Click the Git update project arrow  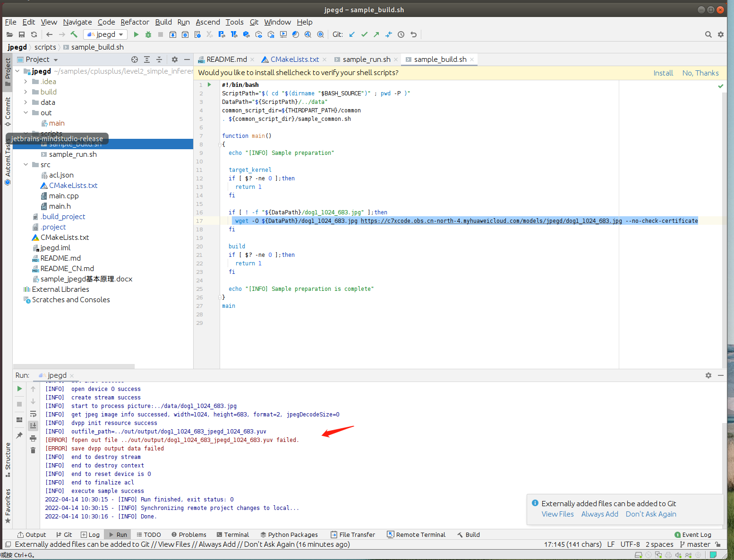tap(352, 34)
